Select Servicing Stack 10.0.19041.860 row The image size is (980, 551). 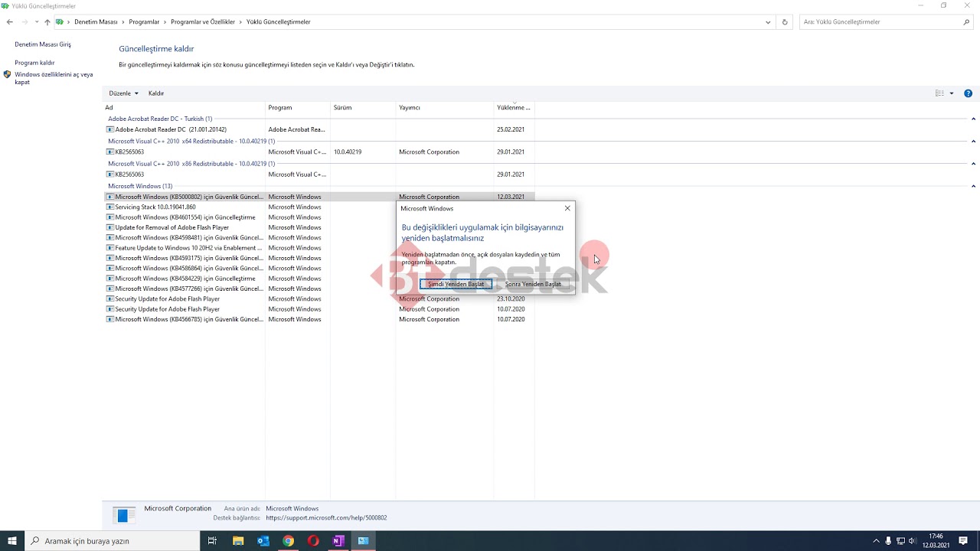pos(318,207)
